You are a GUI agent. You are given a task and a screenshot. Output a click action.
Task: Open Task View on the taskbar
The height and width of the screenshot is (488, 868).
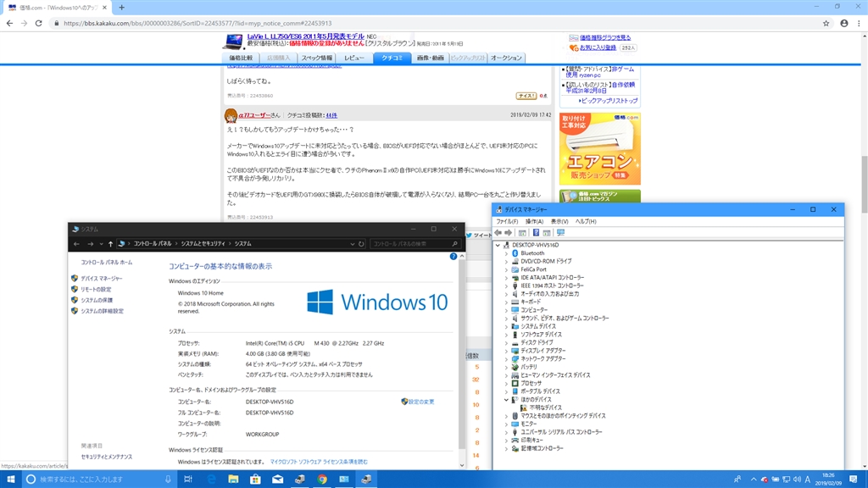tap(188, 480)
